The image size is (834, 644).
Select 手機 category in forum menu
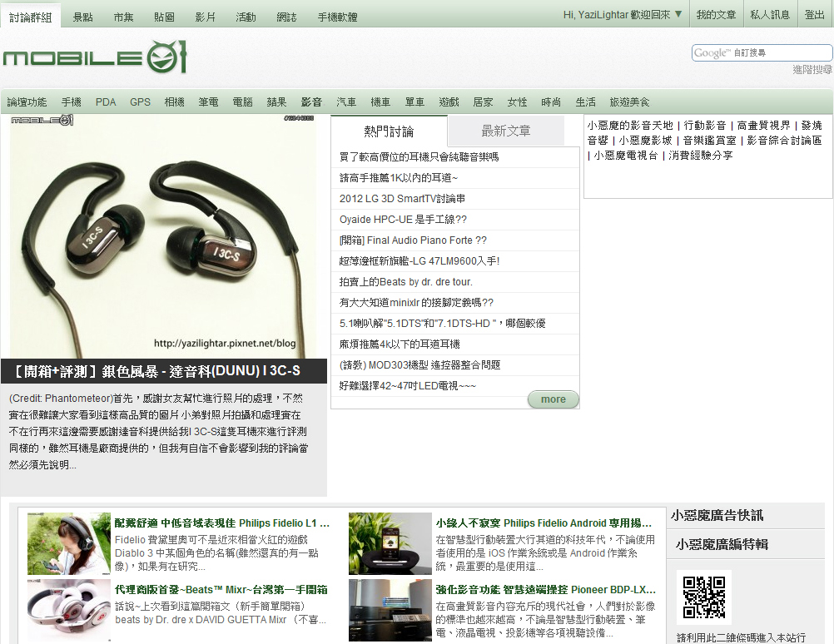click(72, 102)
